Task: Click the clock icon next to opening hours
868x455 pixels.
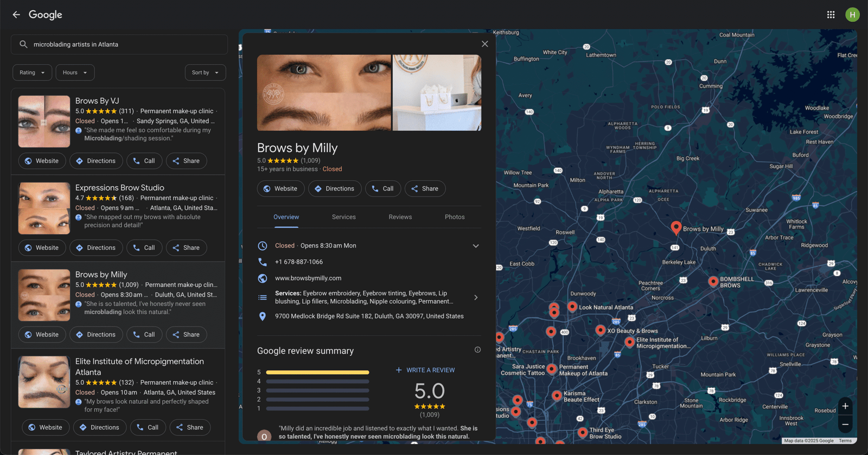Action: [x=263, y=246]
